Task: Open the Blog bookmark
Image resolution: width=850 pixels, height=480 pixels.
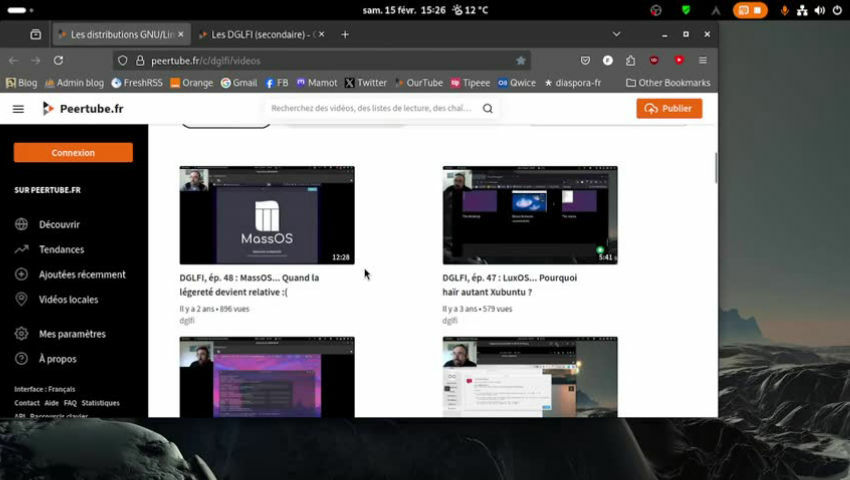Action: 22,83
